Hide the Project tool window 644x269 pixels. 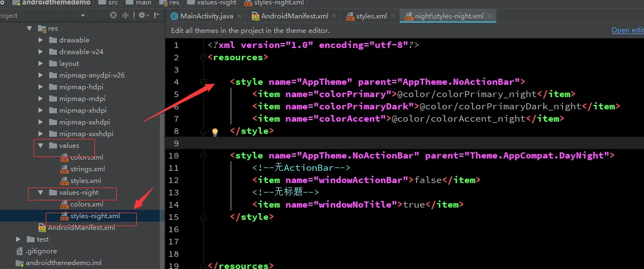(x=158, y=16)
